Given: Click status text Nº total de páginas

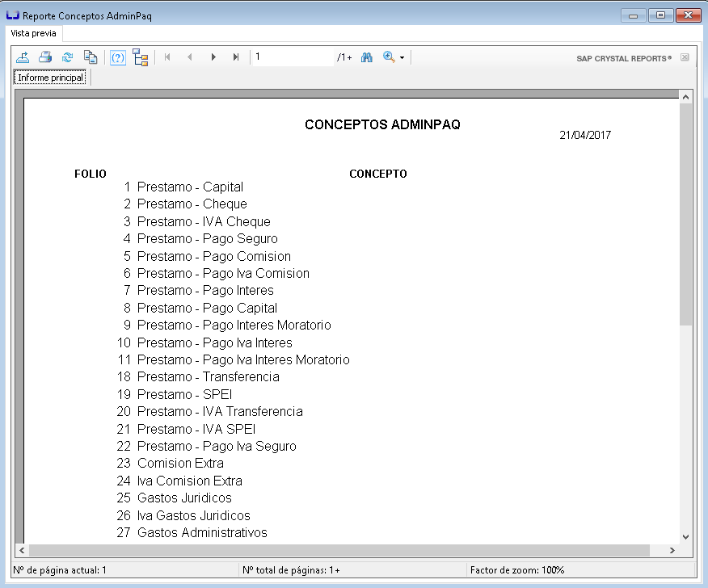Looking at the screenshot, I should pyautogui.click(x=291, y=570).
